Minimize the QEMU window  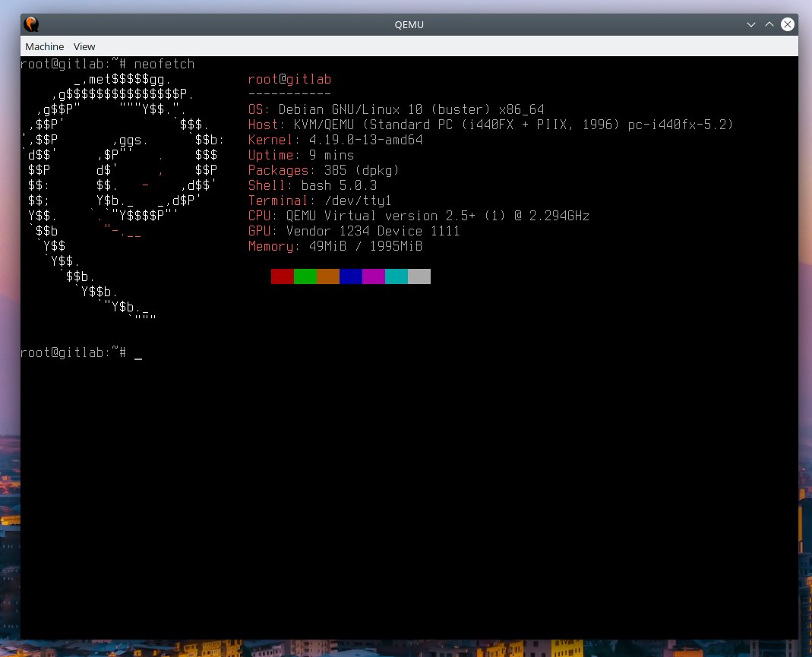751,24
